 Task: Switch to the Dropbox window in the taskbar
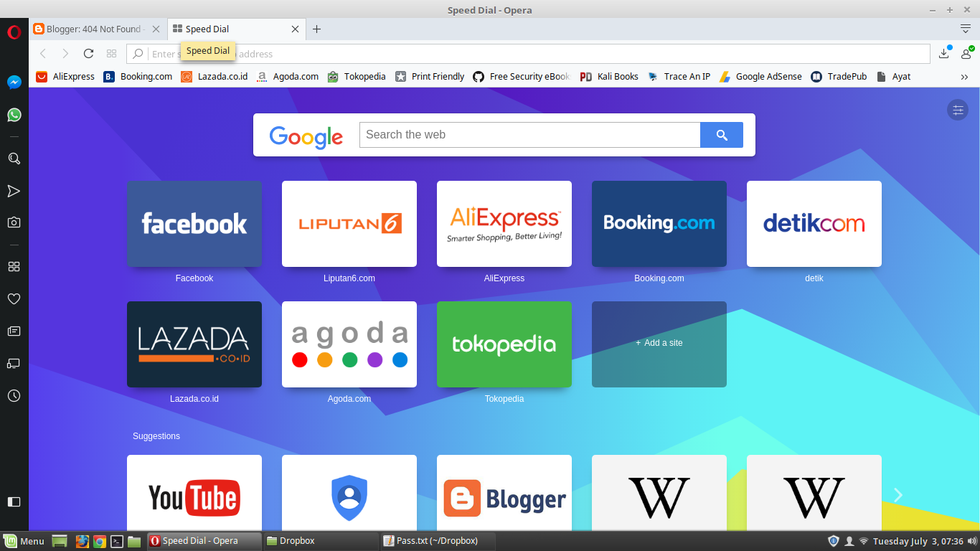pyautogui.click(x=320, y=541)
